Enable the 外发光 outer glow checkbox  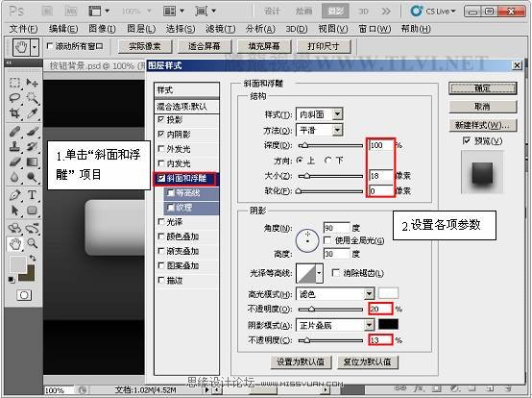point(161,149)
